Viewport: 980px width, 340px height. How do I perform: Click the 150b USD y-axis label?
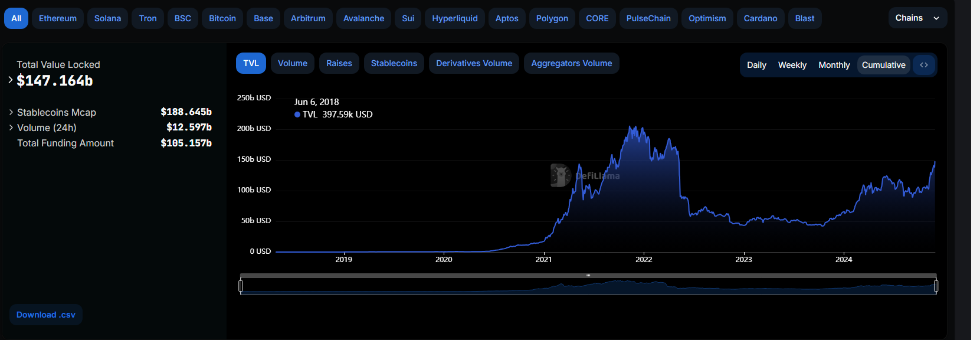click(x=254, y=159)
